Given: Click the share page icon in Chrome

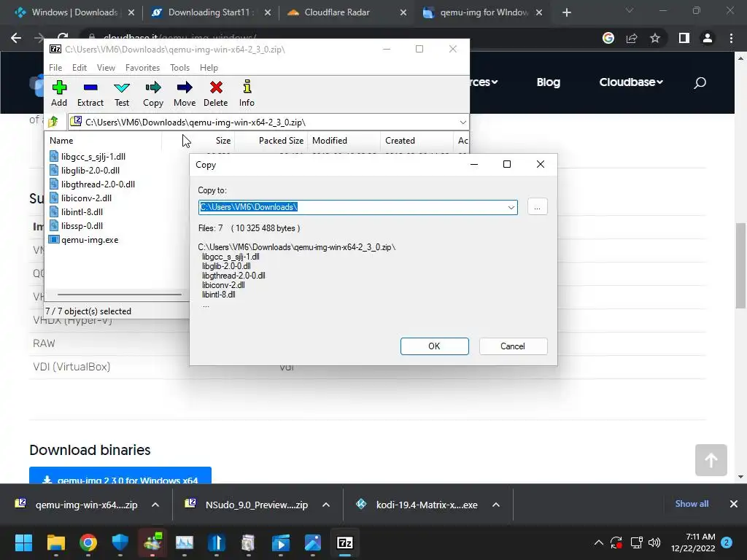Looking at the screenshot, I should (x=632, y=38).
